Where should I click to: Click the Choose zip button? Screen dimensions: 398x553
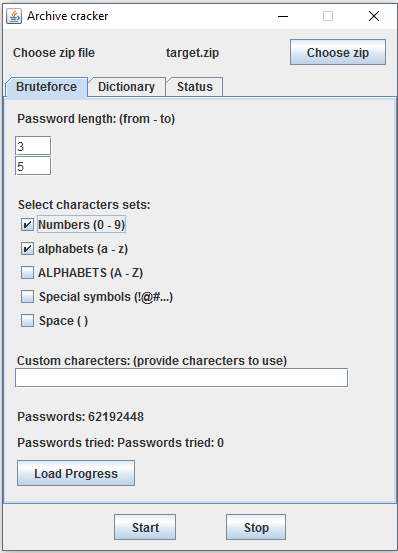pos(338,52)
